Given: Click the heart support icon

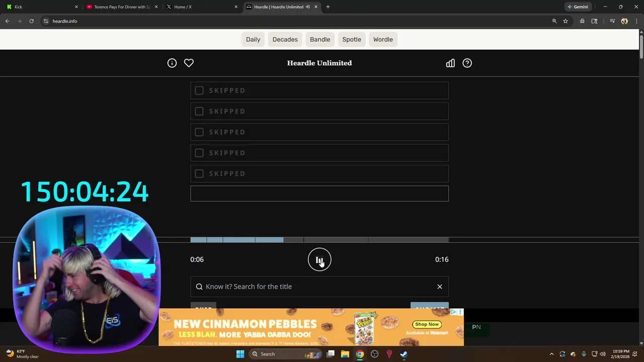Looking at the screenshot, I should [x=189, y=63].
